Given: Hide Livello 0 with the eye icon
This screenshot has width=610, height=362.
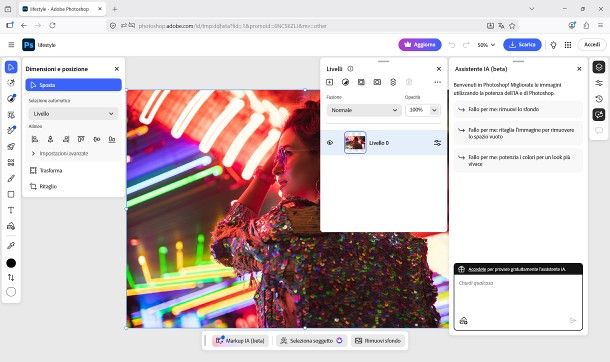Looking at the screenshot, I should [x=330, y=143].
